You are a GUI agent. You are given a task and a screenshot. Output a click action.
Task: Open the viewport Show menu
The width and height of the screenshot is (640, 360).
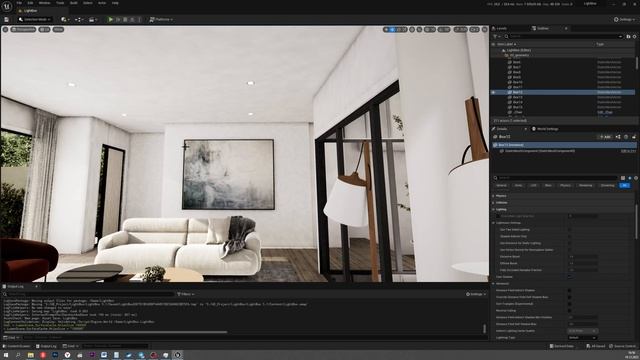coord(58,29)
